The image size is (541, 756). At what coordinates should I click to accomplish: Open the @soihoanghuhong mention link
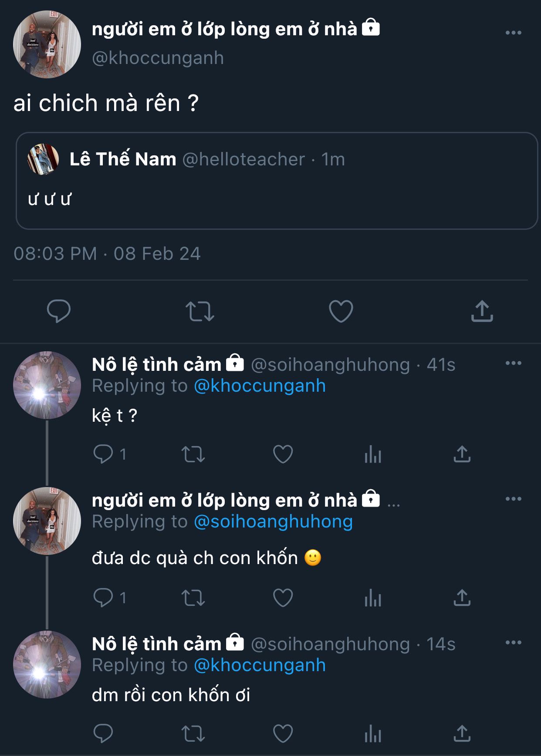(273, 521)
